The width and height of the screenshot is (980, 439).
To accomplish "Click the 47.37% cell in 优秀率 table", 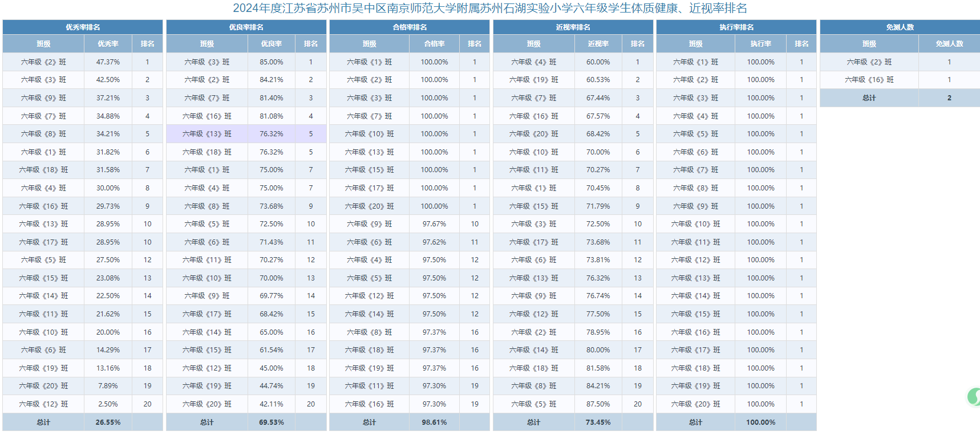I will 108,62.
